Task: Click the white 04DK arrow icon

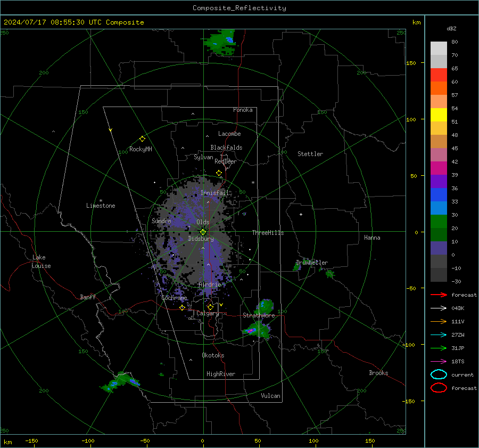Action: [439, 308]
